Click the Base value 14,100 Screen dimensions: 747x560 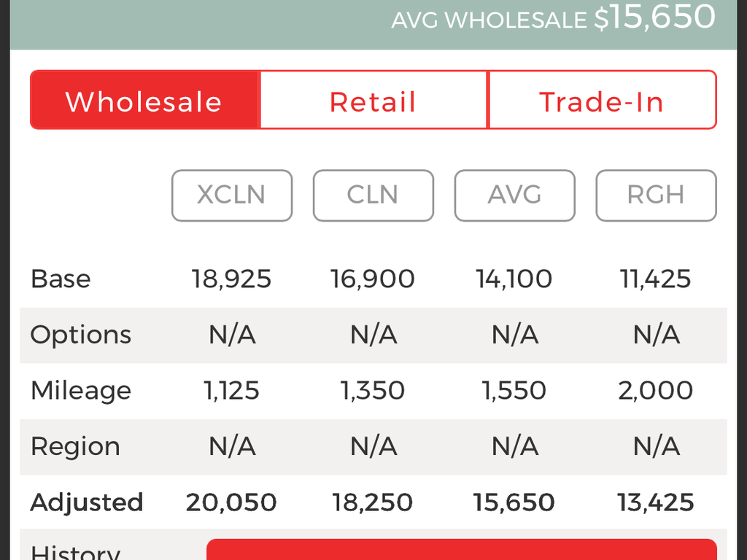[x=514, y=279]
